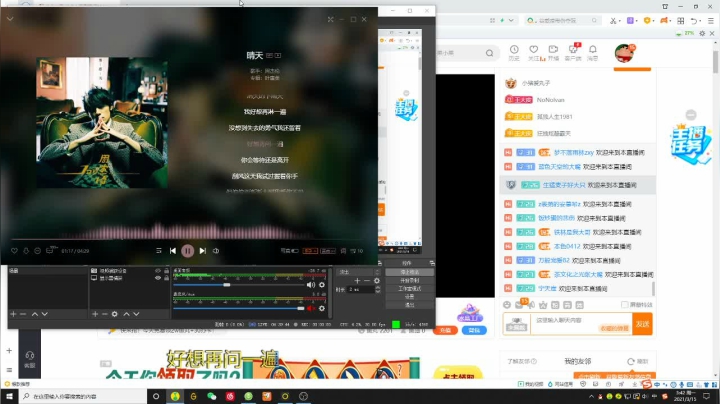The width and height of the screenshot is (720, 404).
Task: Open microphone audio settings gear in OBS mixer
Action: tap(322, 308)
